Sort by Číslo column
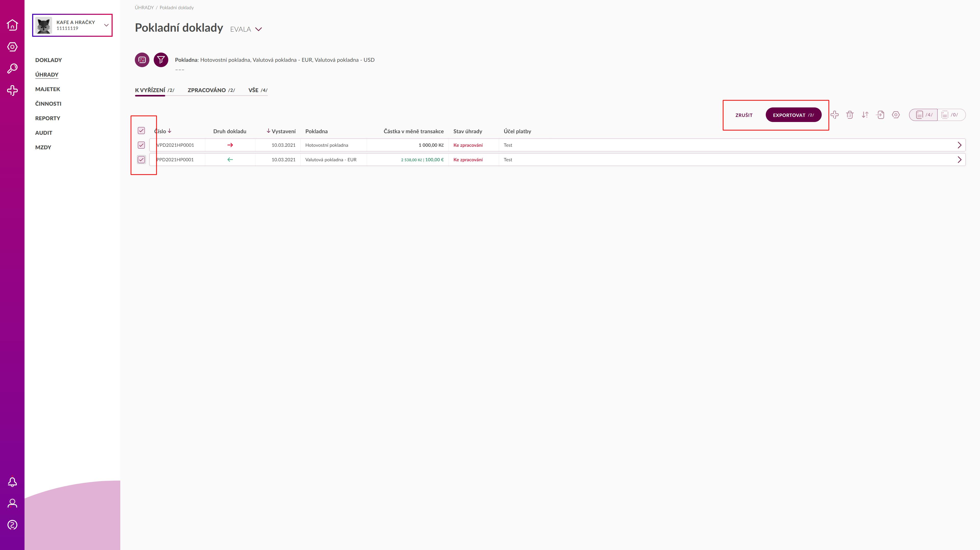This screenshot has width=980, height=550. click(x=163, y=131)
